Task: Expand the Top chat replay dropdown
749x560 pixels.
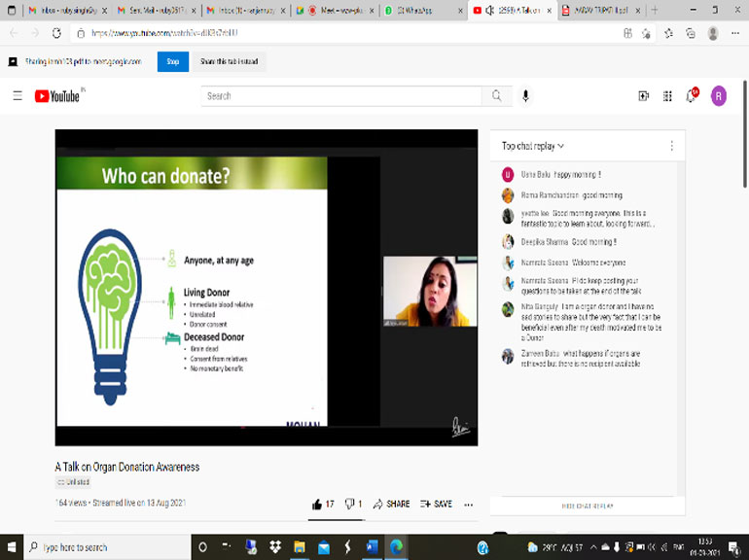Action: point(533,146)
